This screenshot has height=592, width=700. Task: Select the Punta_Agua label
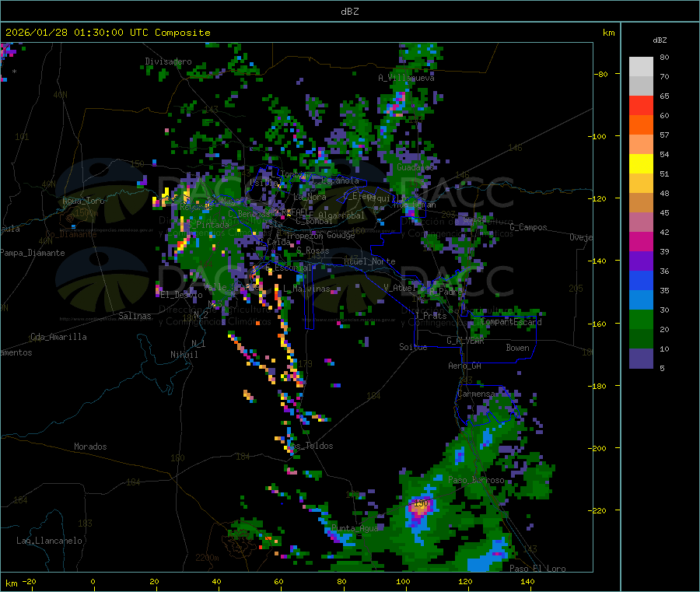[355, 528]
